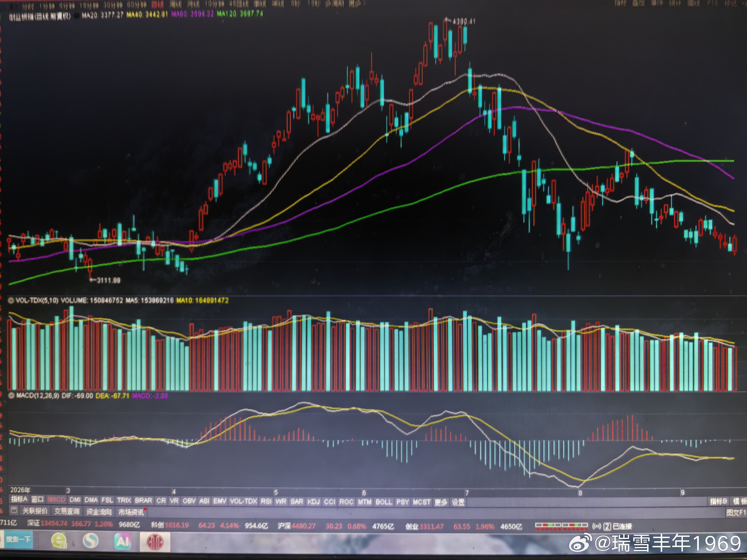Click the 科创 index value 1616.19

(177, 525)
